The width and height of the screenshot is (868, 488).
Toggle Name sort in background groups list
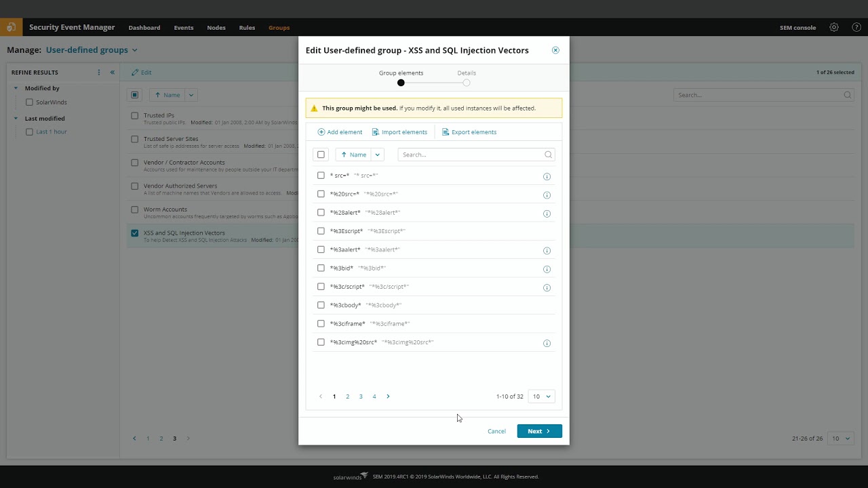tap(167, 95)
